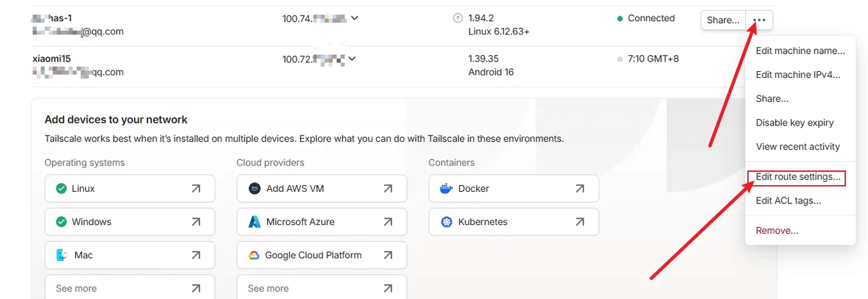The image size is (868, 299).
Task: Open View recent activity menu entry
Action: tap(798, 146)
